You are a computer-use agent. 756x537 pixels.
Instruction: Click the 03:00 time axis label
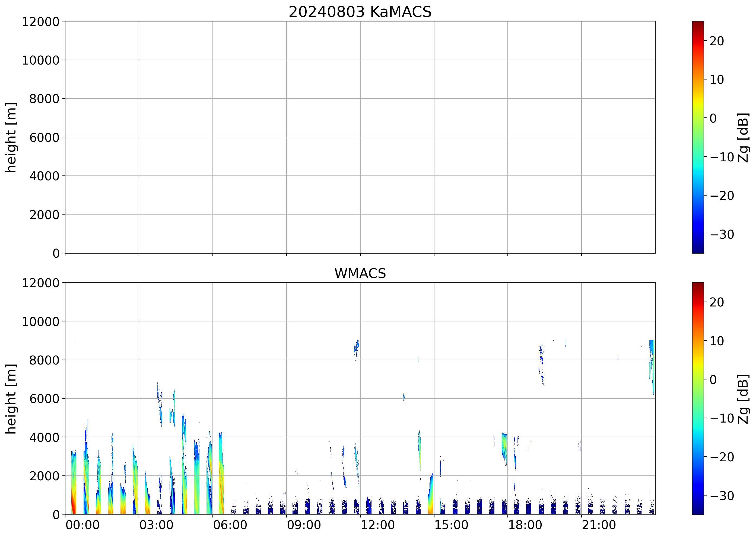[156, 525]
